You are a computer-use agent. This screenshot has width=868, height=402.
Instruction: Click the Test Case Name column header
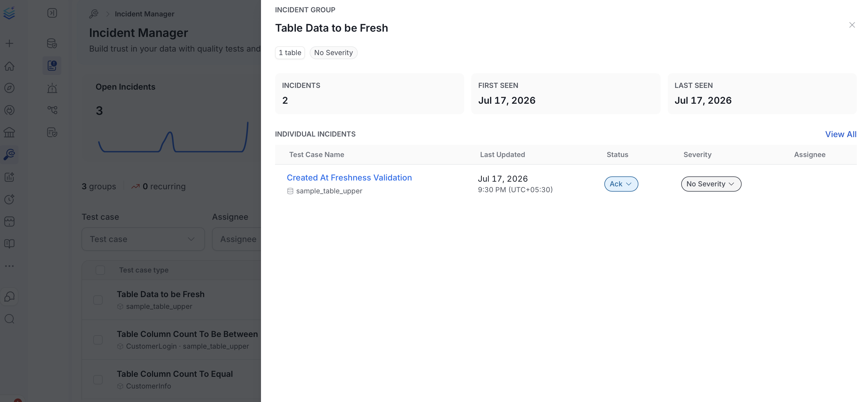click(316, 154)
